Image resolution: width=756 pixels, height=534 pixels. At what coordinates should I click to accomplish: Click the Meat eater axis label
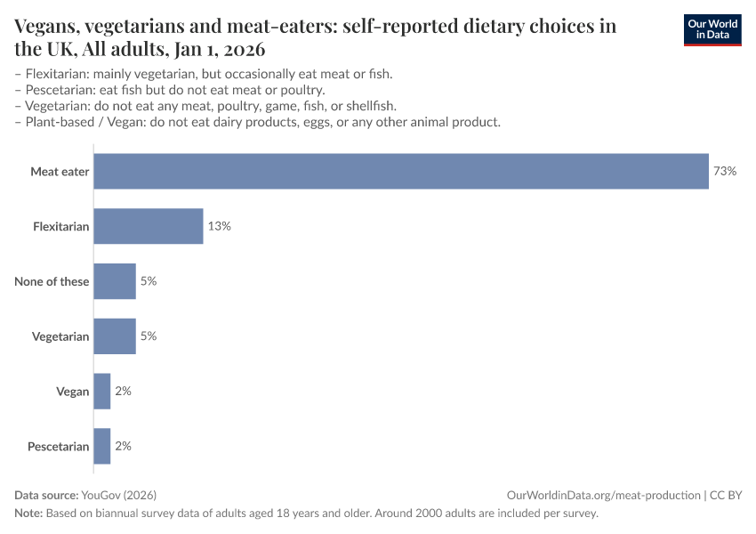tap(60, 172)
